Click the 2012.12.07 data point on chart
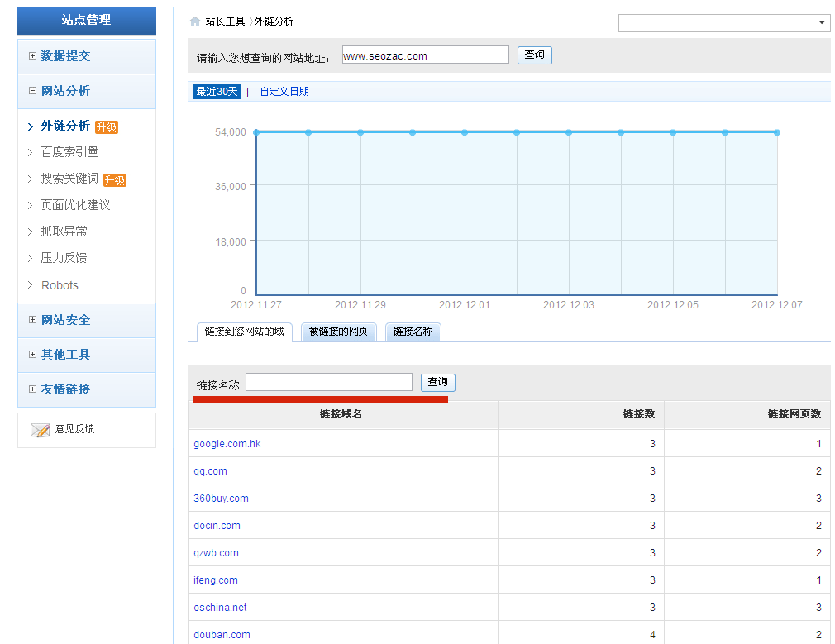The height and width of the screenshot is (644, 835). [777, 132]
